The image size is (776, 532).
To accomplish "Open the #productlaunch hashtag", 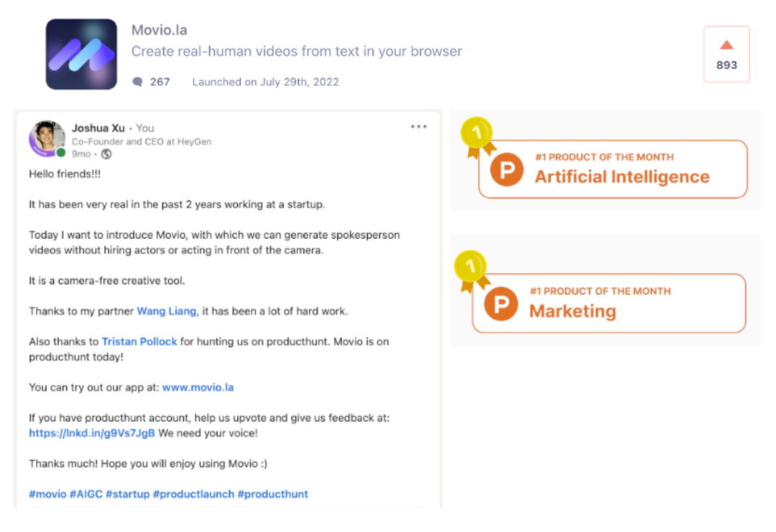I will (x=193, y=494).
